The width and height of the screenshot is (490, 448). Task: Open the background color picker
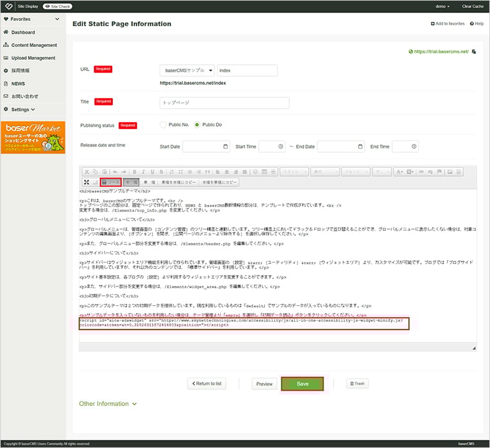[x=410, y=172]
